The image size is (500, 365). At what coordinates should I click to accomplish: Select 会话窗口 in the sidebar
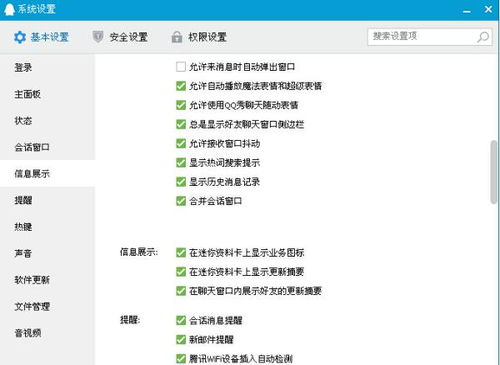point(47,147)
